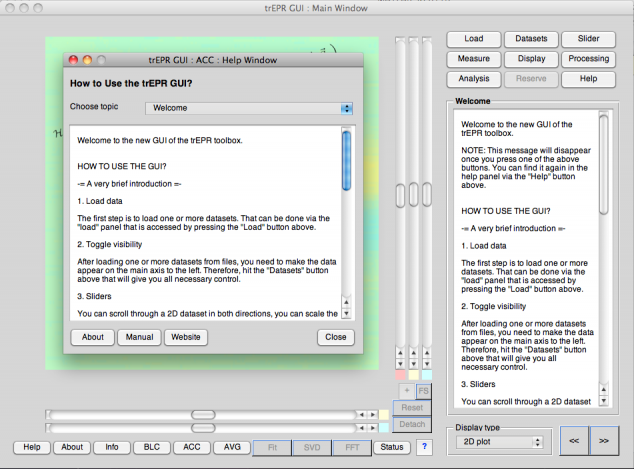
Task: Open the Choose topic dropdown showing Welcome
Action: pyautogui.click(x=249, y=108)
